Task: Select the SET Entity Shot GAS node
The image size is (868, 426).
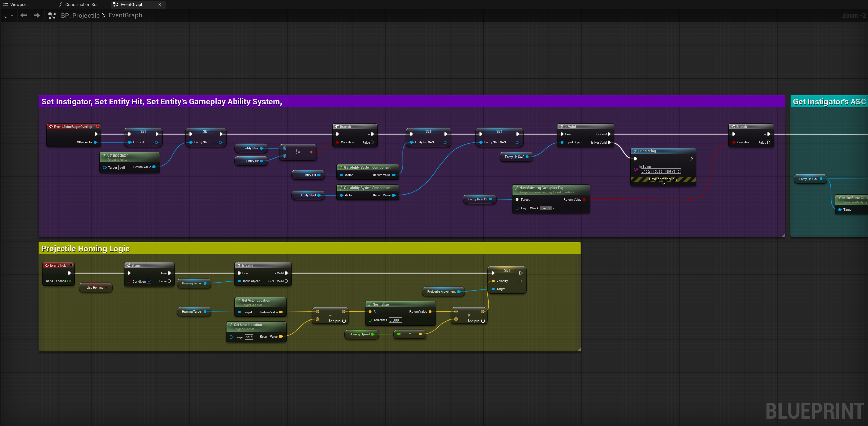Action: (499, 137)
